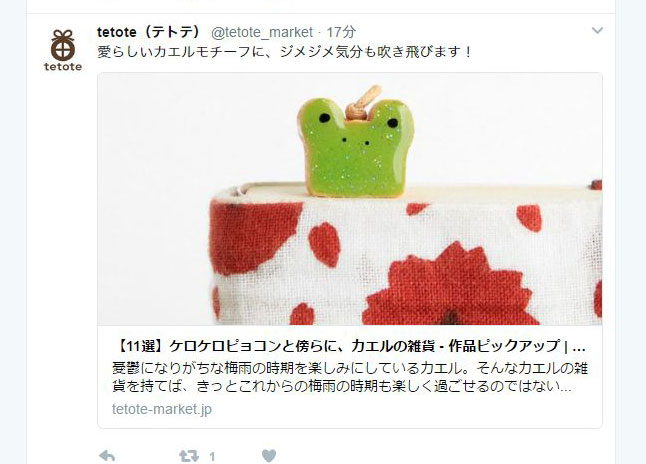Open the tetote(テトテ) display name
Viewport: 646px width, 464px height.
(x=148, y=32)
